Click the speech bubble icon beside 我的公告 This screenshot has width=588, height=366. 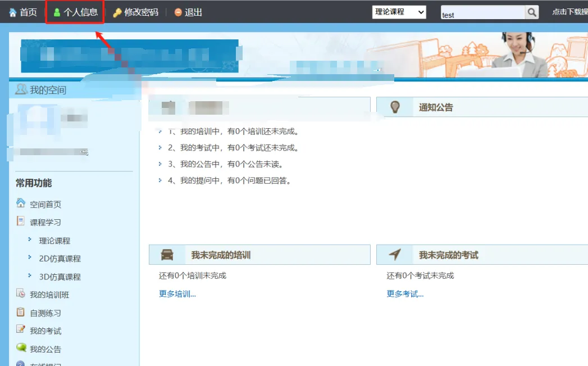[x=21, y=347]
